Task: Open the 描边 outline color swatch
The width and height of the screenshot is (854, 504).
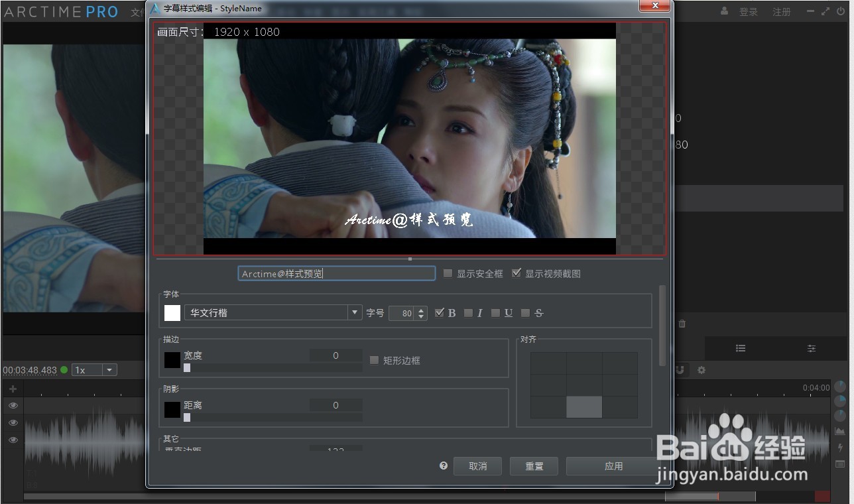Action: 172,360
